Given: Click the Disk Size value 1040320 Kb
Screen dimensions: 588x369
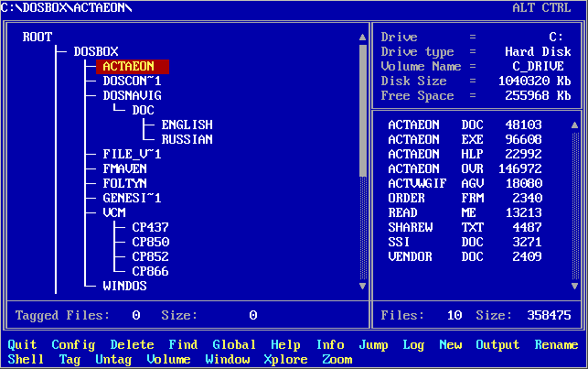Looking at the screenshot, I should click(535, 81).
